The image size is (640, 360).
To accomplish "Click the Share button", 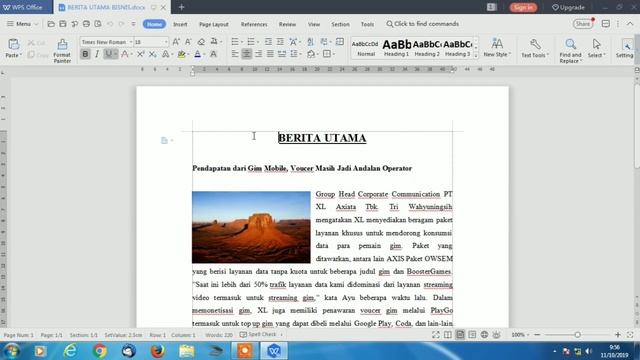I will pyautogui.click(x=583, y=24).
